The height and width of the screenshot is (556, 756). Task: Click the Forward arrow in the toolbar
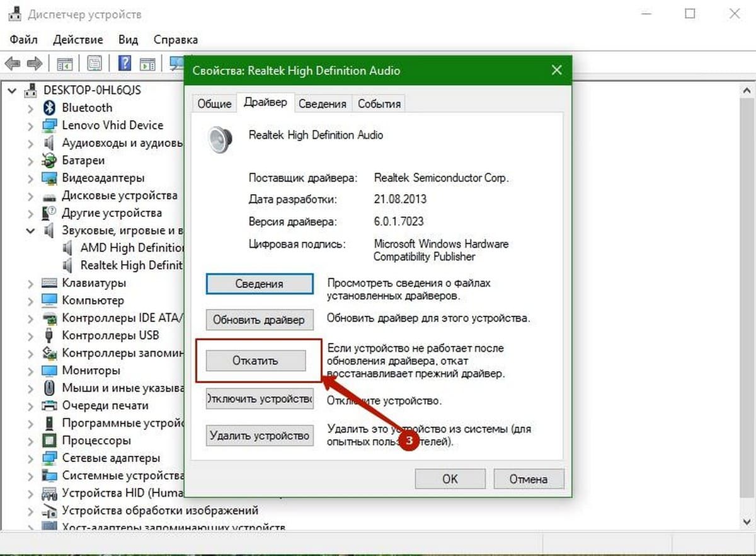coord(35,64)
